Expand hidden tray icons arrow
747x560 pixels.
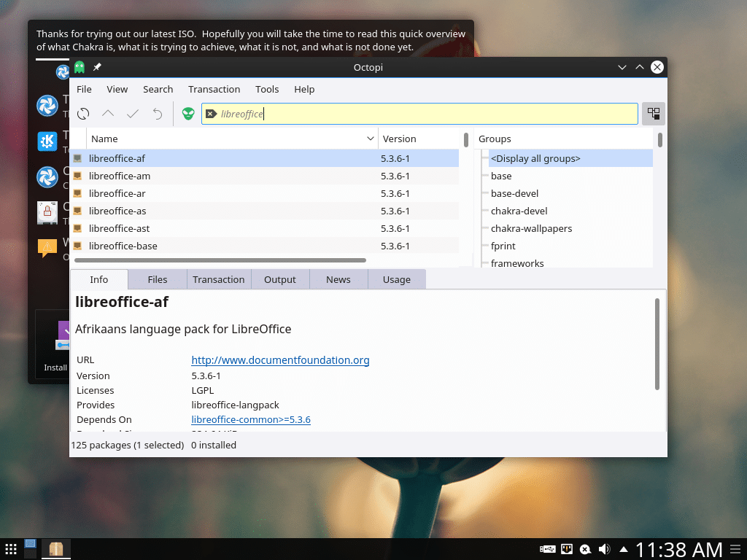click(624, 550)
